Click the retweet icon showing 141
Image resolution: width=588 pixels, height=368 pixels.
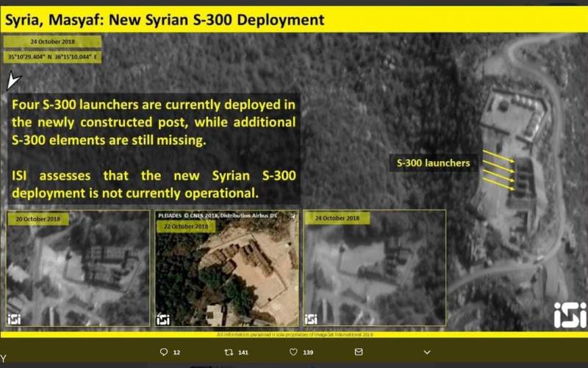coord(229,352)
